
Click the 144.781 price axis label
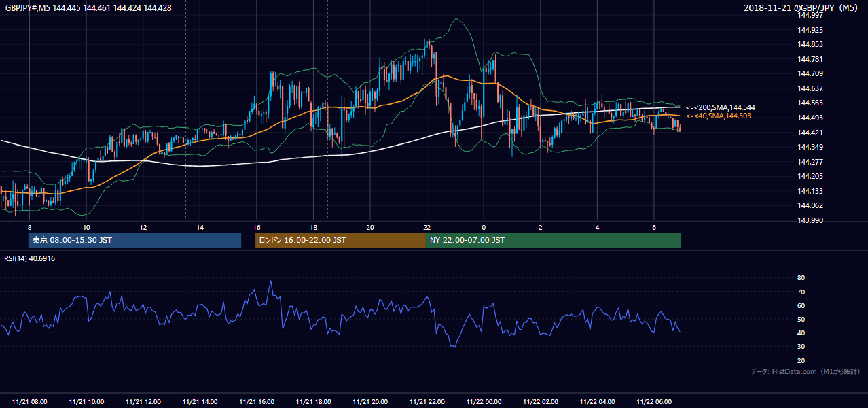(810, 59)
